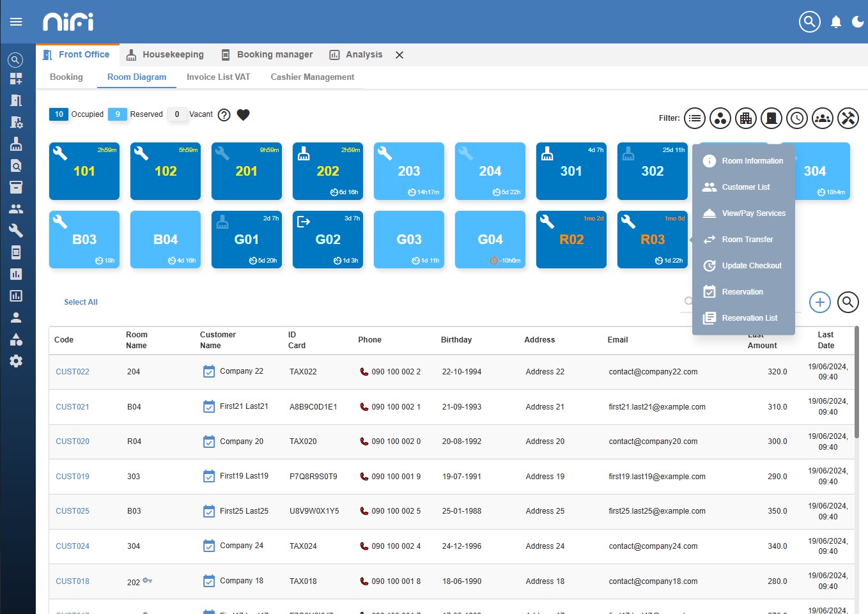Click the header search icon
Screen dimensions: 868x614
tap(810, 22)
